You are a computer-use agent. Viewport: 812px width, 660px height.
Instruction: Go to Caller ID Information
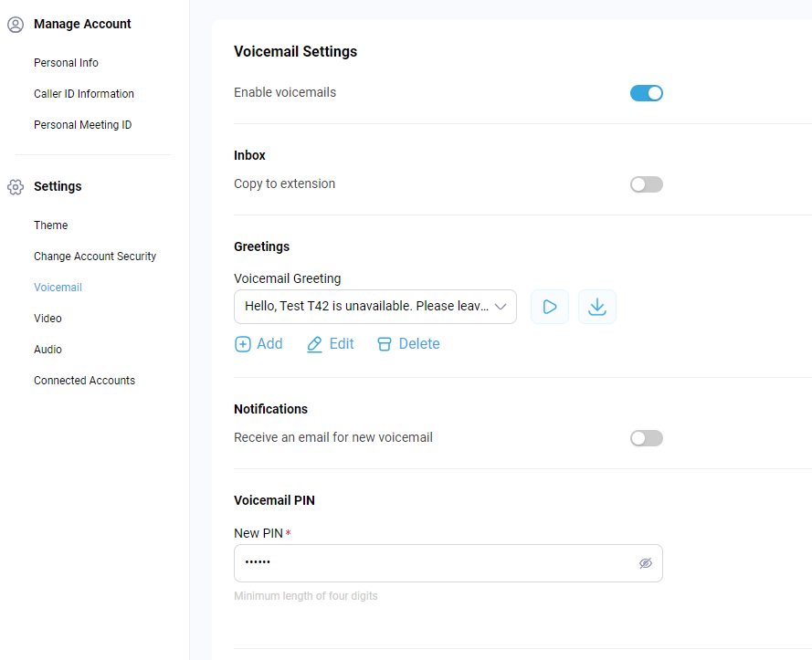[84, 94]
